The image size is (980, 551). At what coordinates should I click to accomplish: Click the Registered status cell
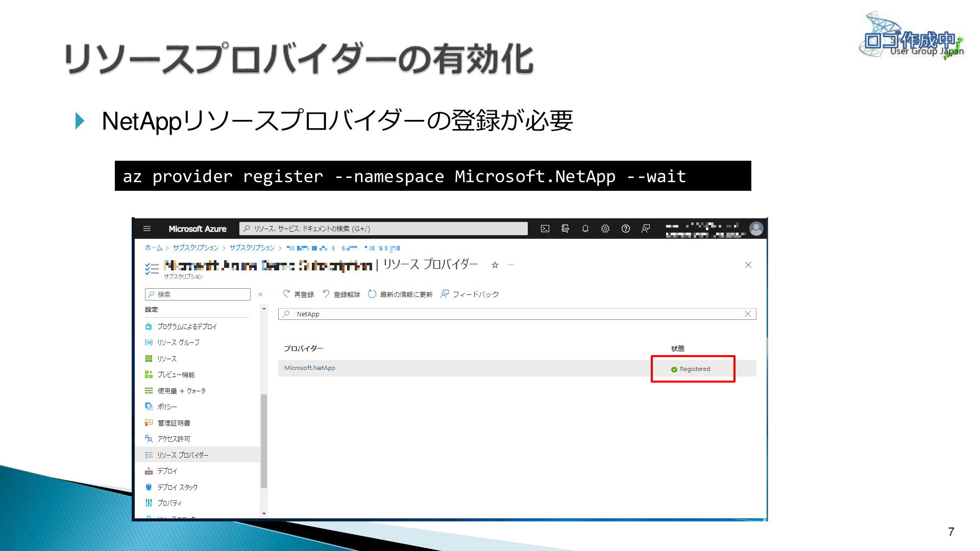click(691, 369)
